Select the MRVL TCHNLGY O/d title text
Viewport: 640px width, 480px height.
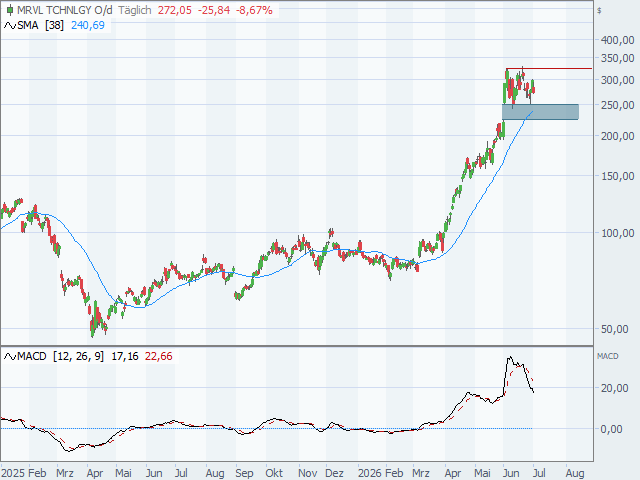64,10
